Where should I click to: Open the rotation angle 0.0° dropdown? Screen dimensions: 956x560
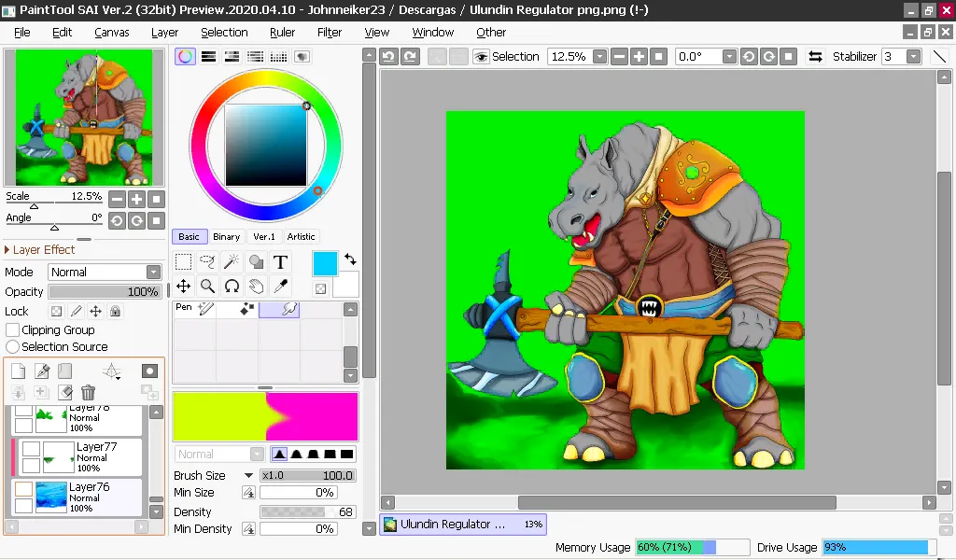729,57
